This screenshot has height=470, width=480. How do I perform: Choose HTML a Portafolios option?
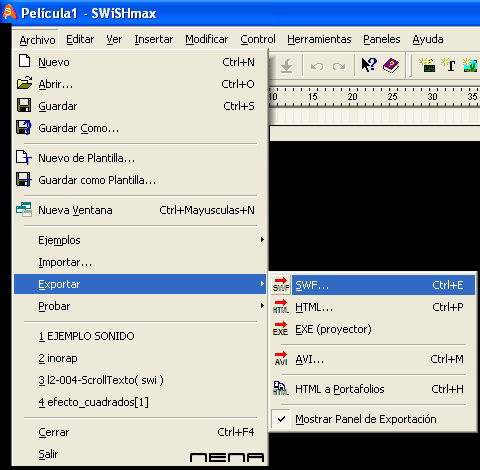coord(373,389)
